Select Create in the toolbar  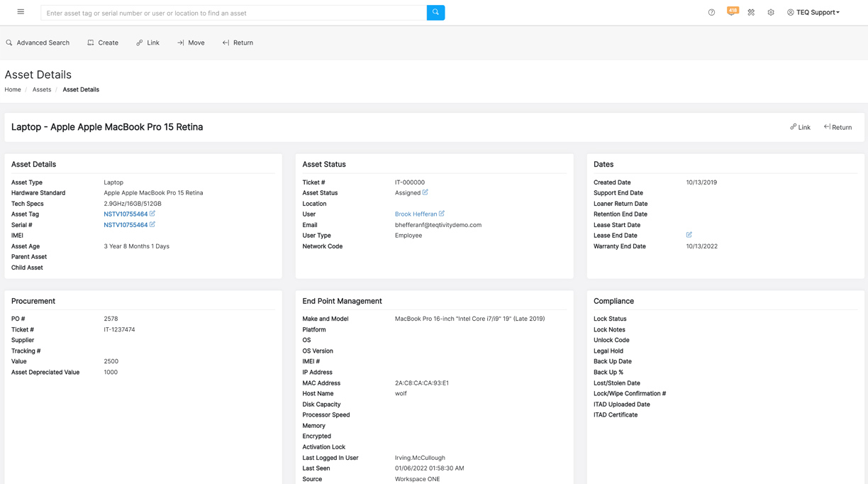(103, 43)
